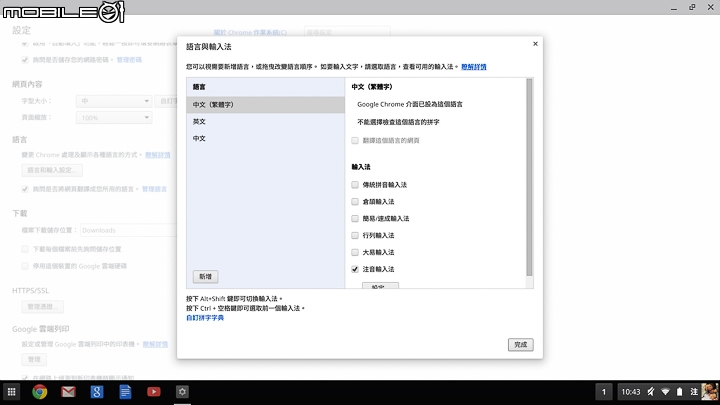Click the partially hidden settings button below 注音輸入法
The image size is (720, 405).
coord(380,286)
